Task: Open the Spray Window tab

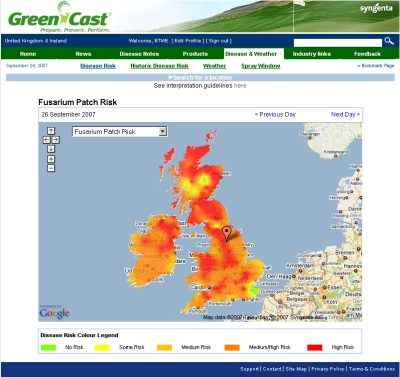Action: (261, 66)
